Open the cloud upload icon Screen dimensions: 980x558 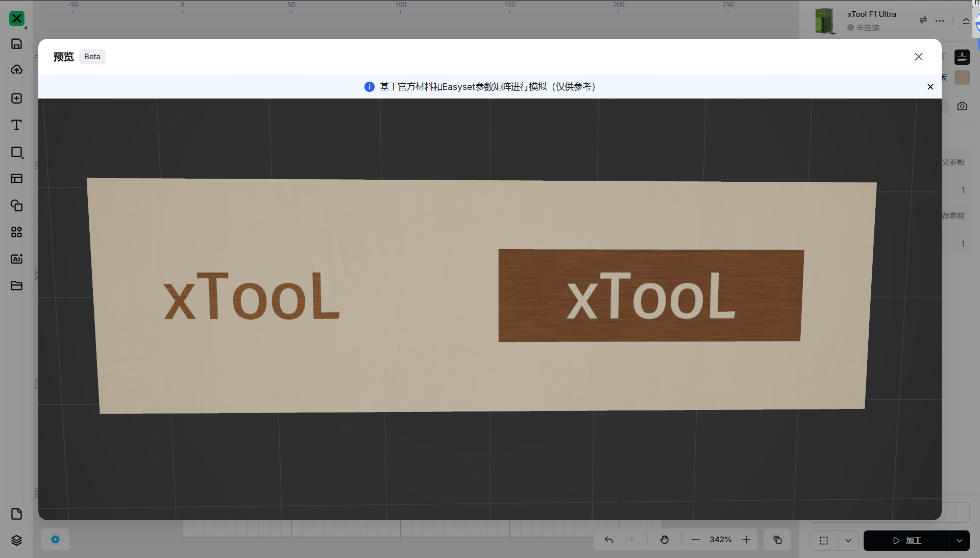[16, 69]
